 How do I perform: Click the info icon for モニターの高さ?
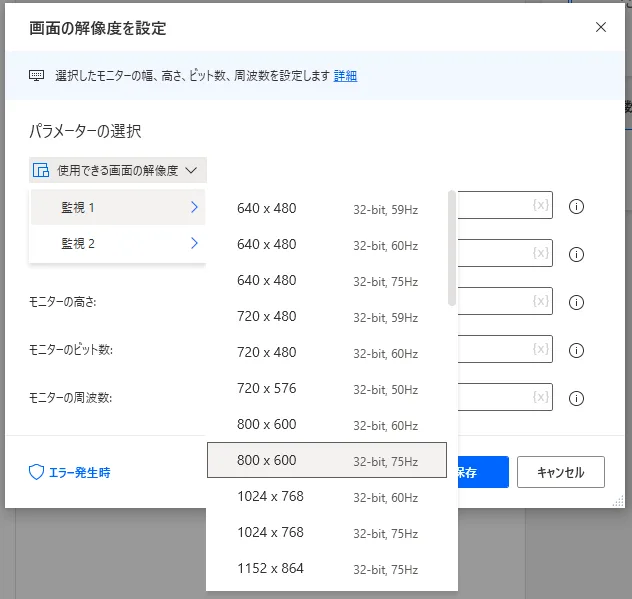(576, 302)
